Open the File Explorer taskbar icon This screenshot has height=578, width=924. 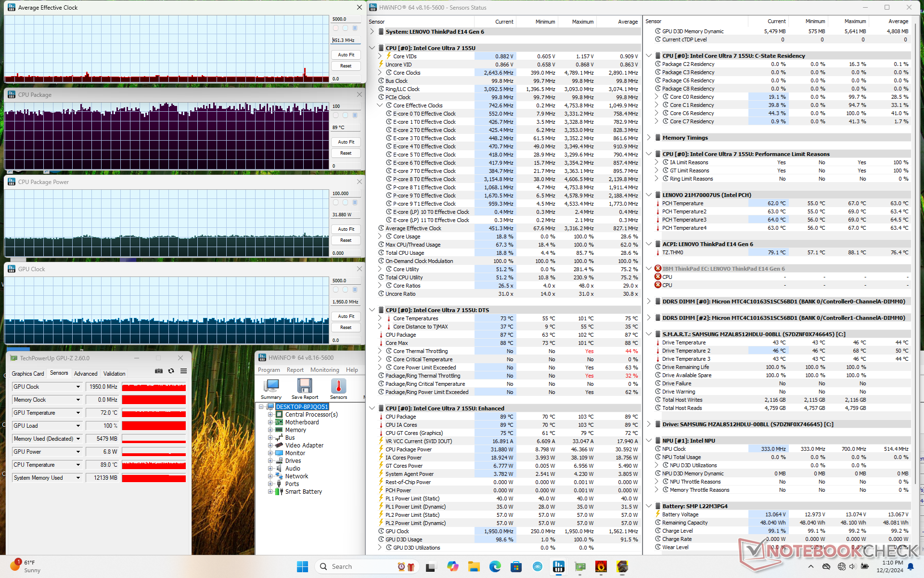pos(474,566)
